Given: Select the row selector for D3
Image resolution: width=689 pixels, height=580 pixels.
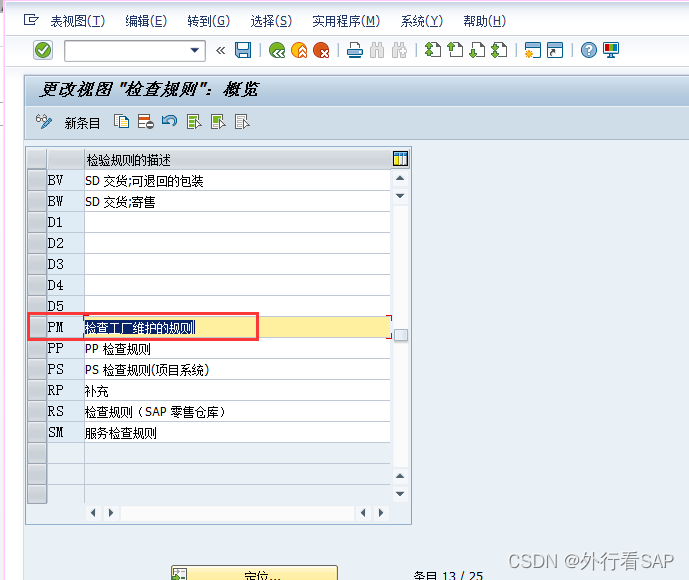Looking at the screenshot, I should click(x=37, y=265).
